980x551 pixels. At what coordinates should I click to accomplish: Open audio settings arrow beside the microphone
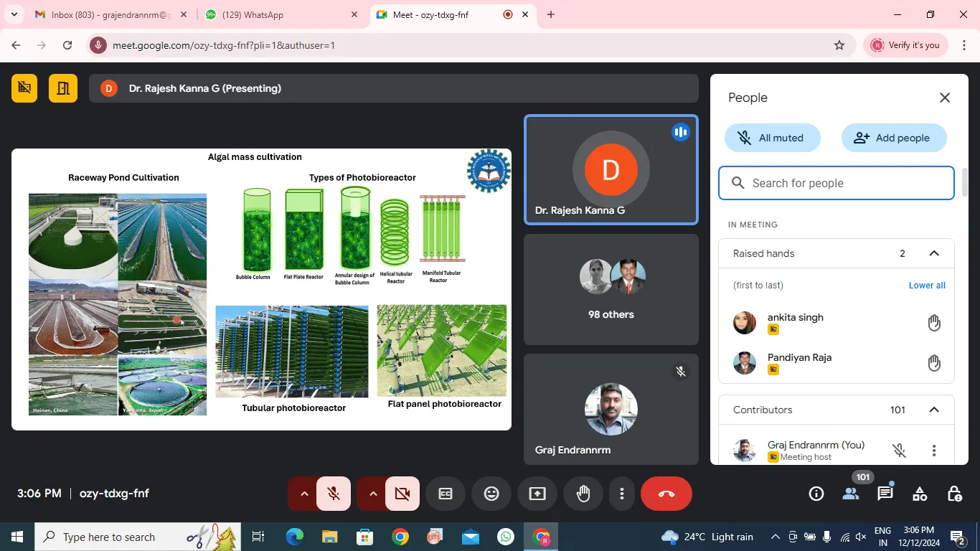[303, 494]
